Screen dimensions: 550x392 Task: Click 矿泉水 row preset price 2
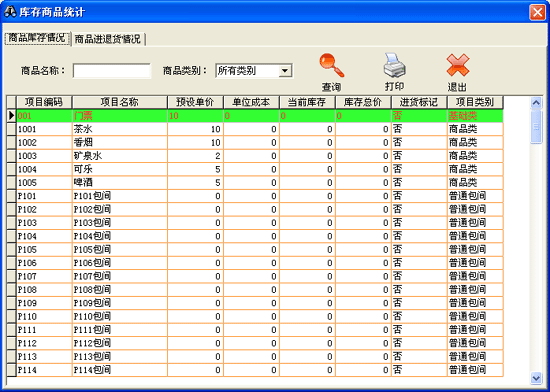pos(195,156)
